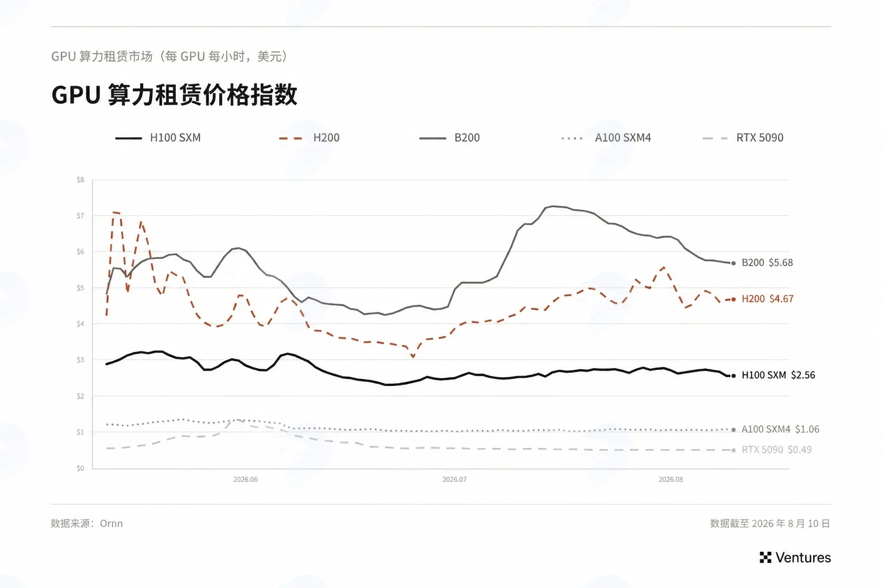882x588 pixels.
Task: Click the chart title "GPU 算力租赁价格指数"
Action: pyautogui.click(x=175, y=95)
